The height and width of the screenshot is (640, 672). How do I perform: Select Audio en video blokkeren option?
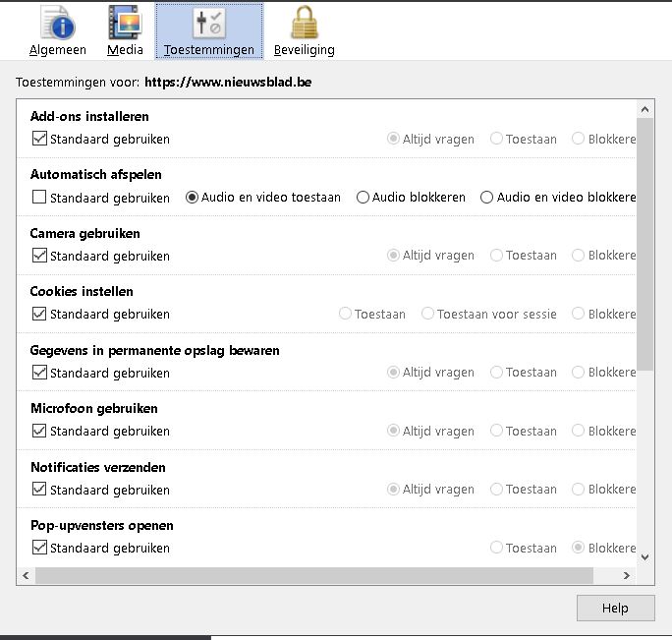[486, 198]
